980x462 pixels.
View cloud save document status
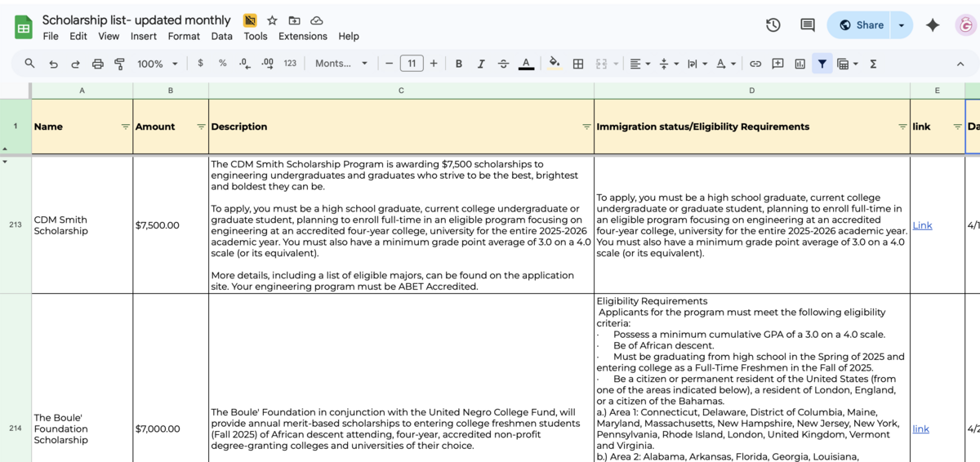(x=316, y=20)
